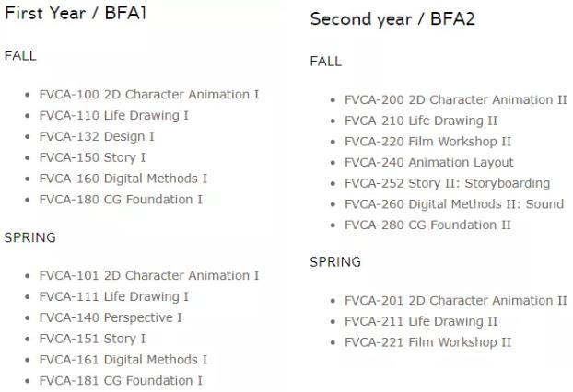Open FVCA-252 Story II: Storyboarding course

tap(448, 183)
